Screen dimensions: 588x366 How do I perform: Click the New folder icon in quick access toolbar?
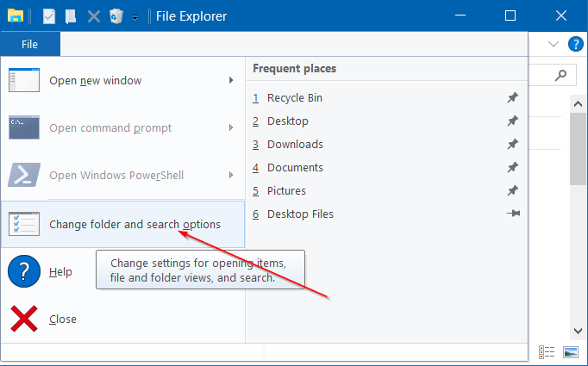tap(71, 16)
